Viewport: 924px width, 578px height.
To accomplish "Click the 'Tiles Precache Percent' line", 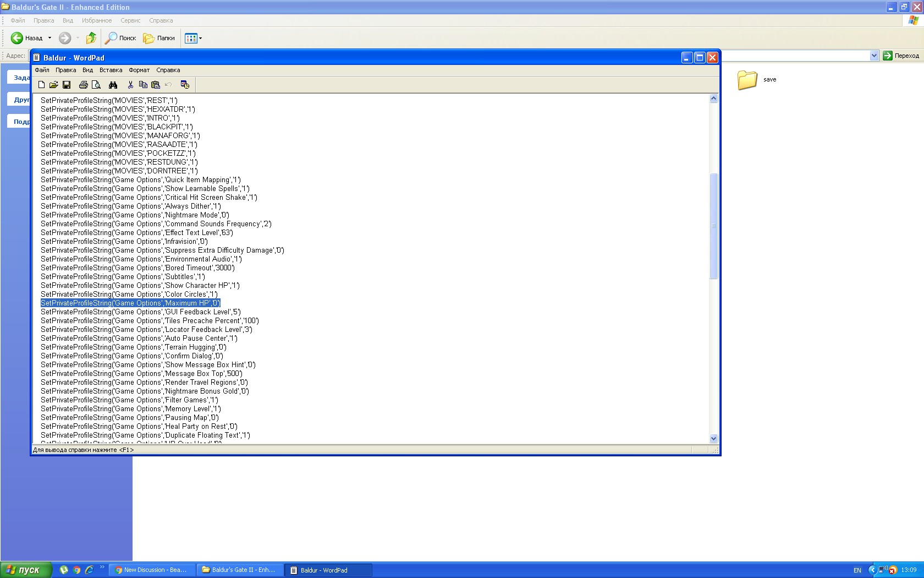I will 150,321.
